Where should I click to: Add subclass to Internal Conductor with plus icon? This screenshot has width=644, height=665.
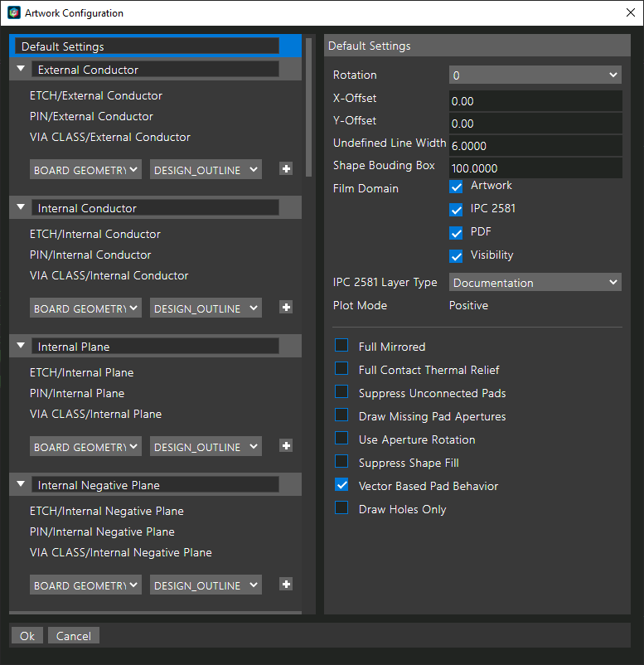tap(286, 308)
